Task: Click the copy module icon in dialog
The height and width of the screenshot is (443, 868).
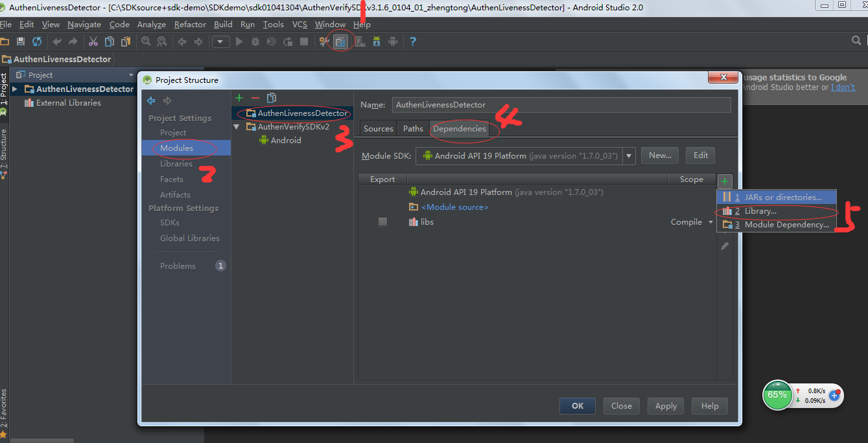Action: [272, 98]
